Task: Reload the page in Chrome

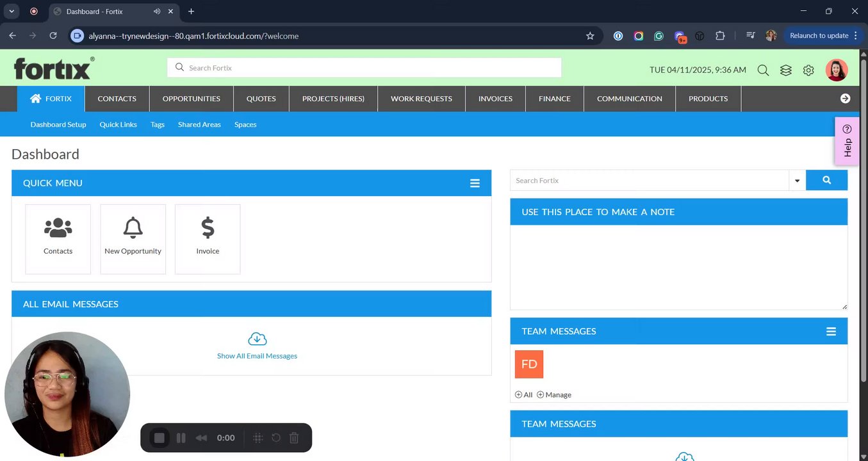Action: [53, 36]
